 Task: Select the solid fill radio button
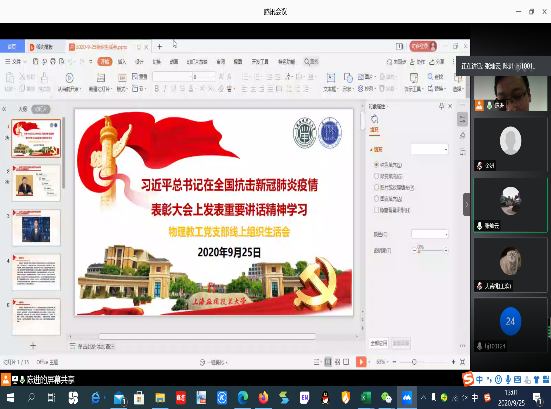tap(376, 164)
